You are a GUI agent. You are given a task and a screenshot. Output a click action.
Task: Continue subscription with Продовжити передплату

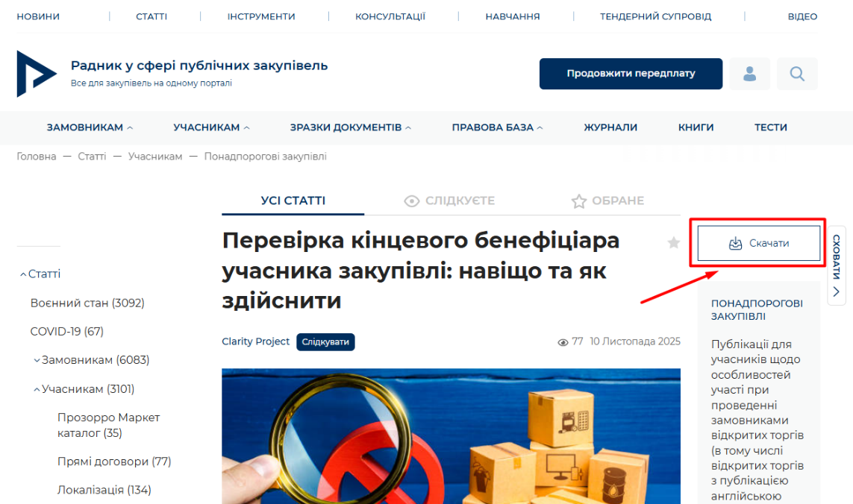click(631, 73)
